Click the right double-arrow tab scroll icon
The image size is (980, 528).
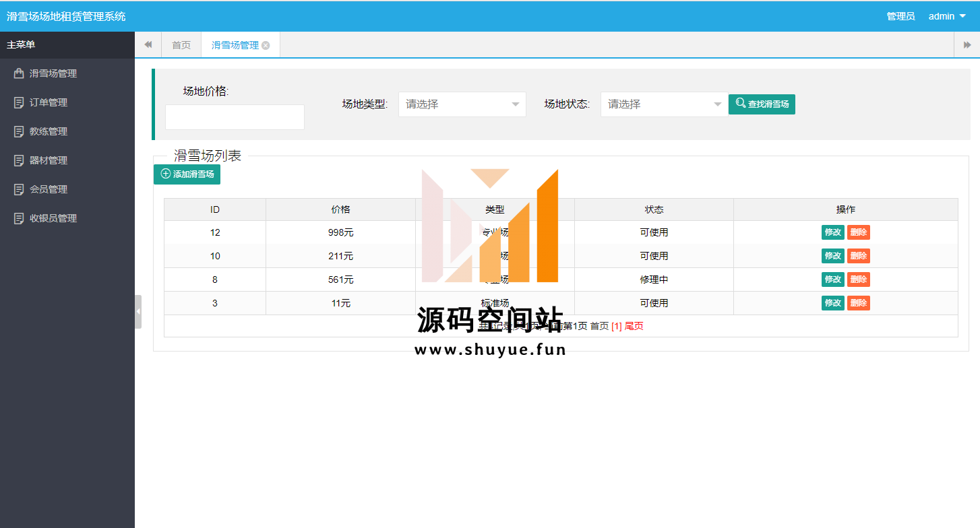pyautogui.click(x=967, y=45)
